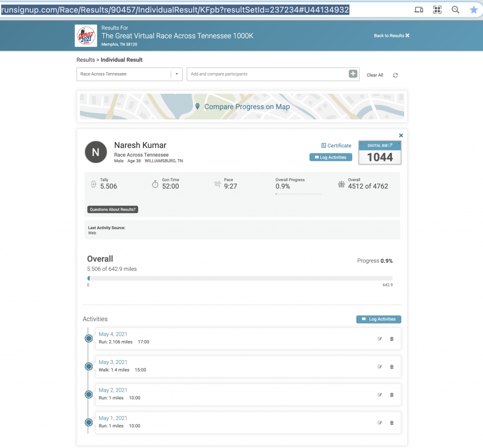Click the bookmark star icon in address bar

(474, 10)
